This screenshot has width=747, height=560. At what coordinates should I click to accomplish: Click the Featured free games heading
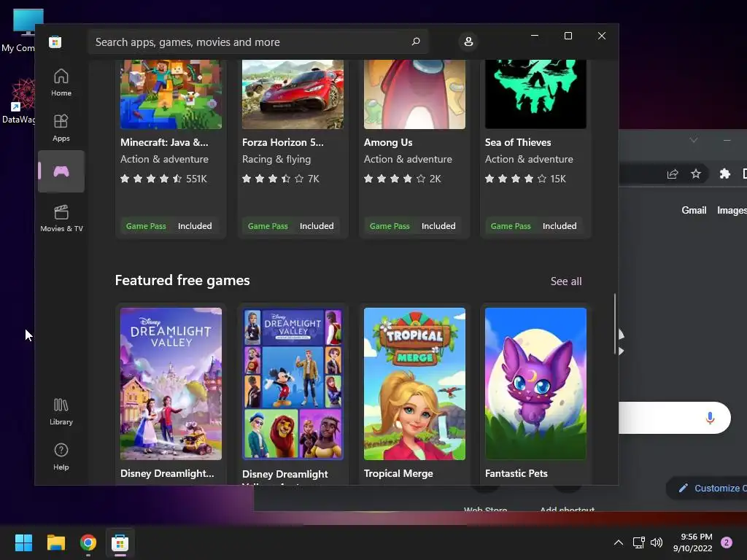tap(182, 281)
